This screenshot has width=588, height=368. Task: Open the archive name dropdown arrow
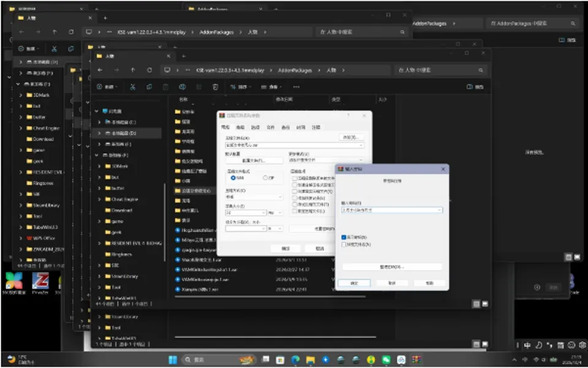tap(361, 145)
